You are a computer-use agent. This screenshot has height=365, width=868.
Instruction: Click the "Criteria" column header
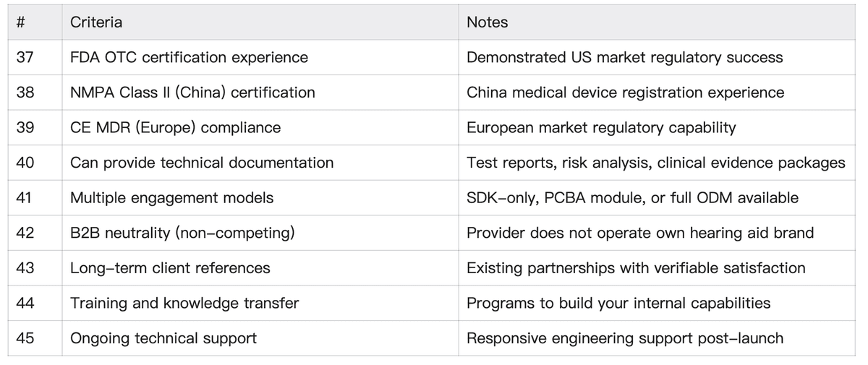96,22
